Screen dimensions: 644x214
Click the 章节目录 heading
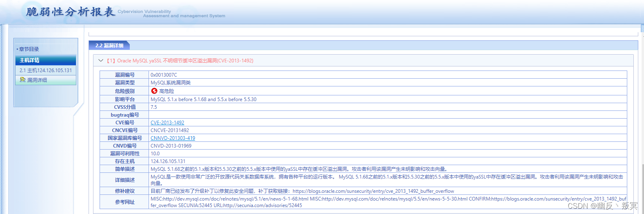tap(29, 49)
